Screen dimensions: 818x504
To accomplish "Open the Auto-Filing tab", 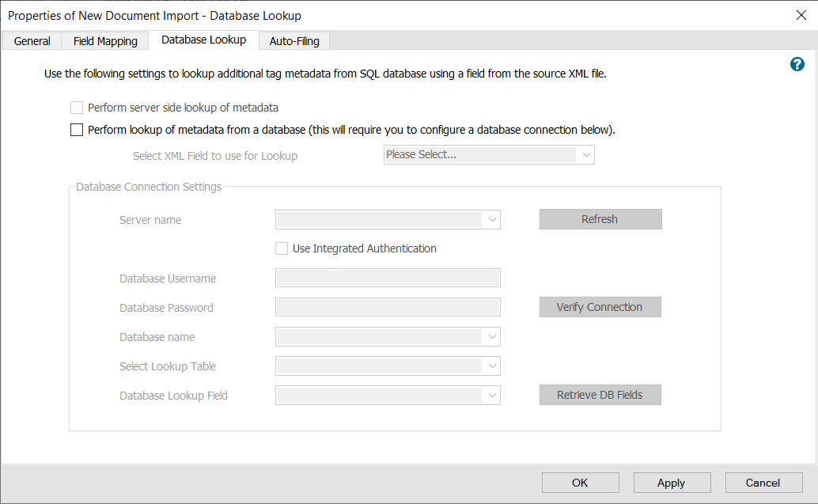I will coord(293,40).
